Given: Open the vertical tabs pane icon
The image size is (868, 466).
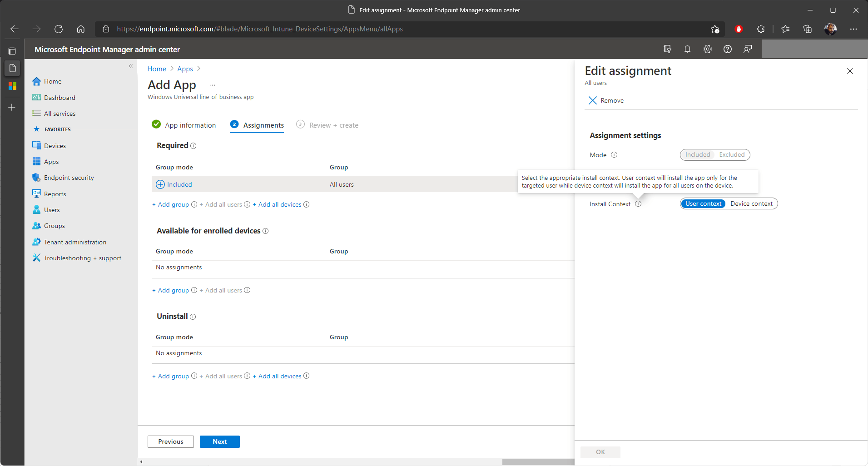Looking at the screenshot, I should [12, 51].
